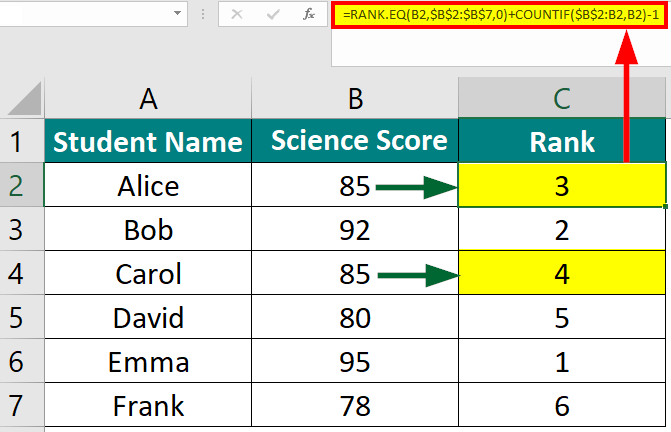Click the Enter checkmark formula button
This screenshot has height=432, width=671.
click(273, 15)
